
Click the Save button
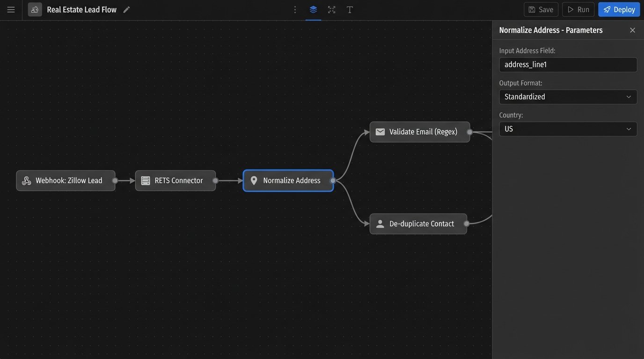click(x=541, y=9)
